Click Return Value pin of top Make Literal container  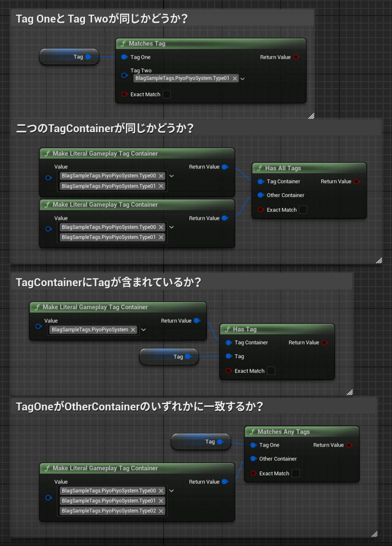point(225,167)
